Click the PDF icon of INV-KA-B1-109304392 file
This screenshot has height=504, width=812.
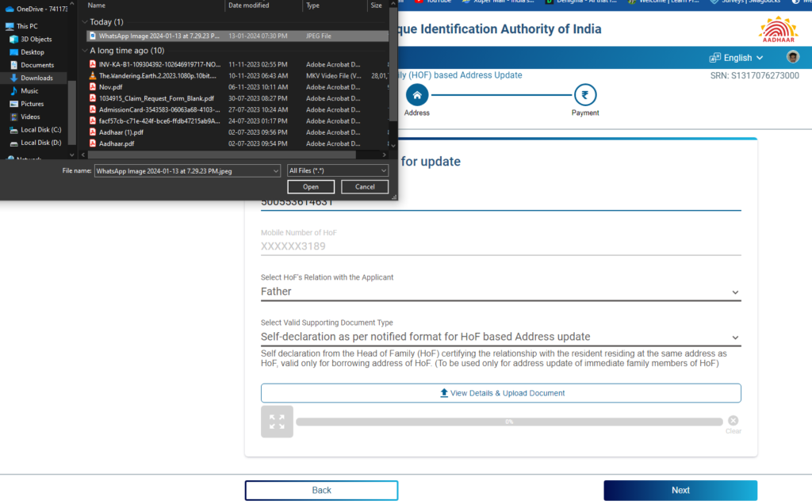point(93,64)
